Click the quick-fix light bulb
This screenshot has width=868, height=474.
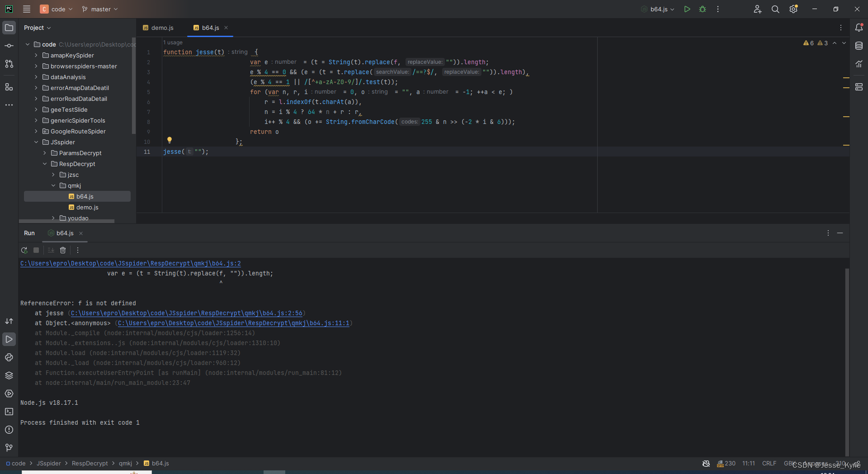170,140
